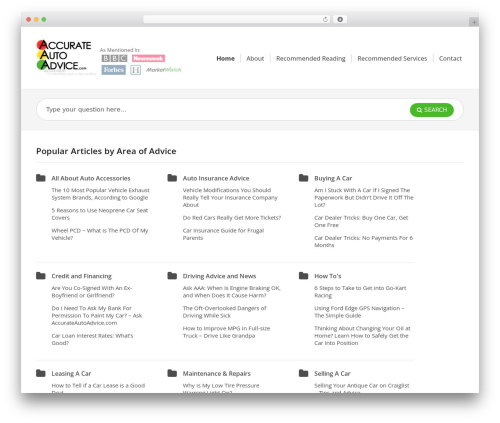
Task: Open '6 Steps to Take to Get into Go-Kart Racing'
Action: 360,292
